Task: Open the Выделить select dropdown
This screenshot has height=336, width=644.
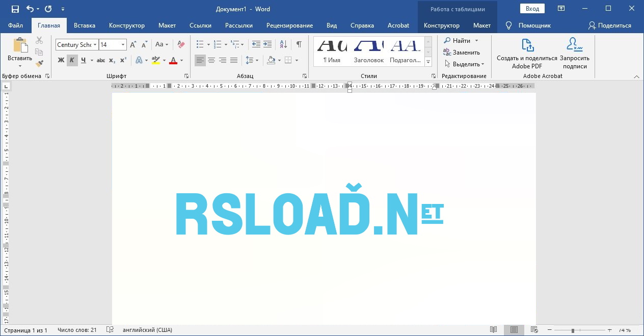Action: [464, 64]
